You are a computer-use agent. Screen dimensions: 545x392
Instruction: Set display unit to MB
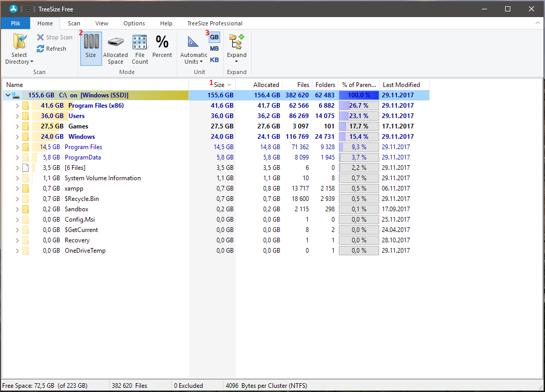point(214,49)
